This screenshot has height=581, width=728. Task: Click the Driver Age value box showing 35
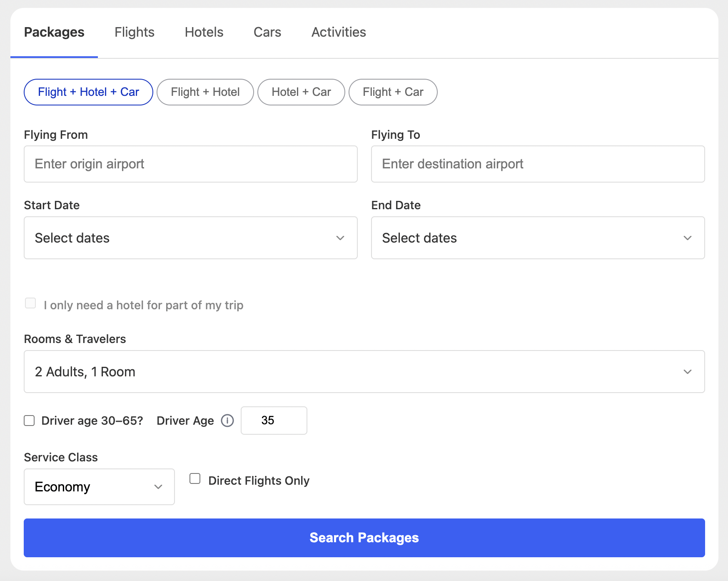pyautogui.click(x=273, y=421)
